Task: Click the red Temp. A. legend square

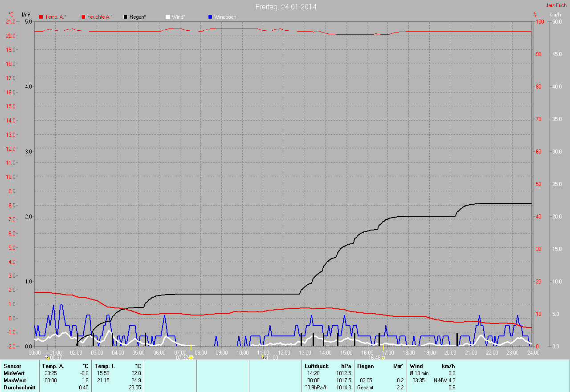Action: [x=41, y=17]
